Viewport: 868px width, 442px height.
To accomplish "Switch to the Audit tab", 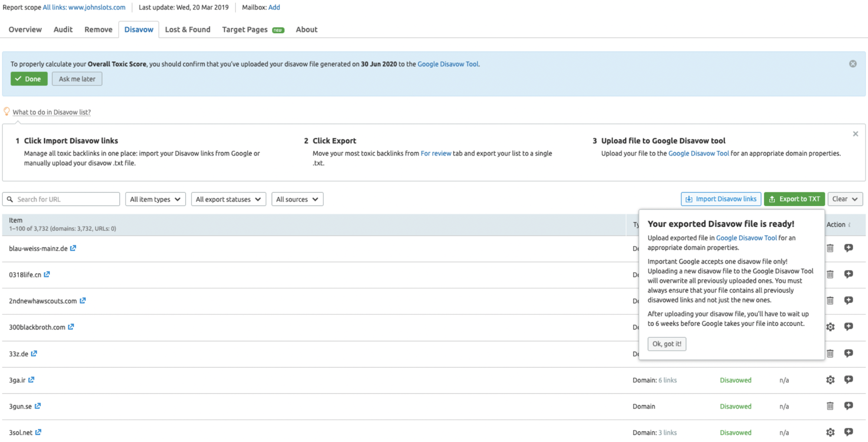I will coord(63,30).
